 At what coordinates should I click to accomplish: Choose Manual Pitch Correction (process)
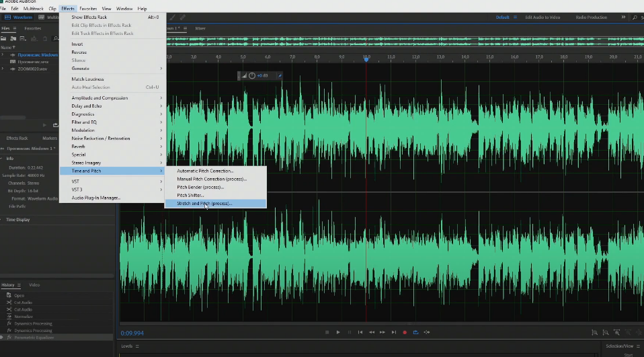[x=216, y=179]
